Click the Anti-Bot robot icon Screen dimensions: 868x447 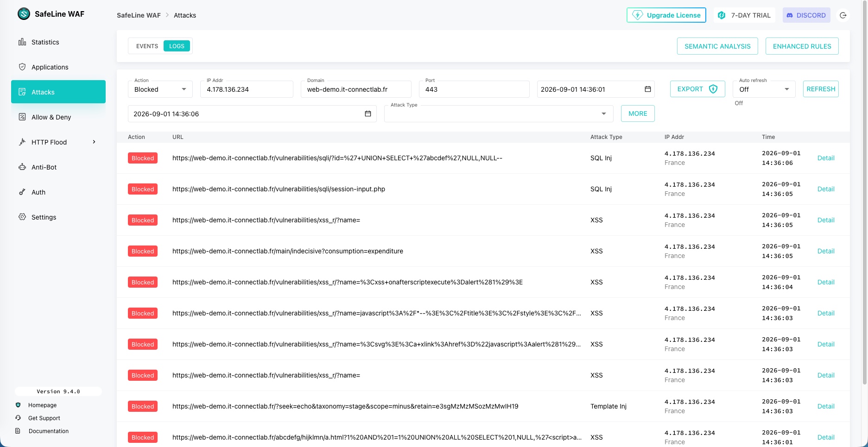(x=22, y=167)
